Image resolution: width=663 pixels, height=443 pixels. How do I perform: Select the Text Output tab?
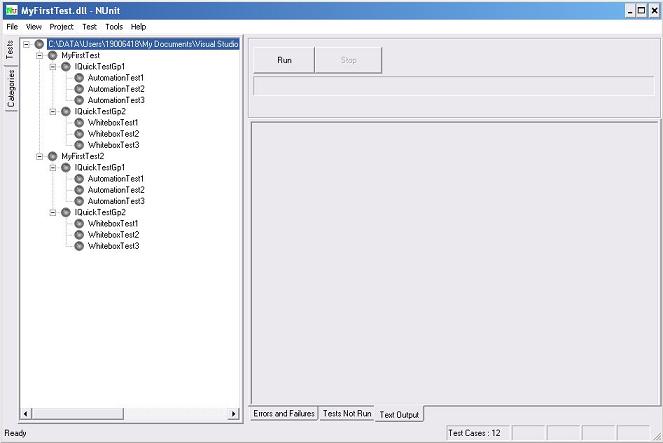(399, 415)
